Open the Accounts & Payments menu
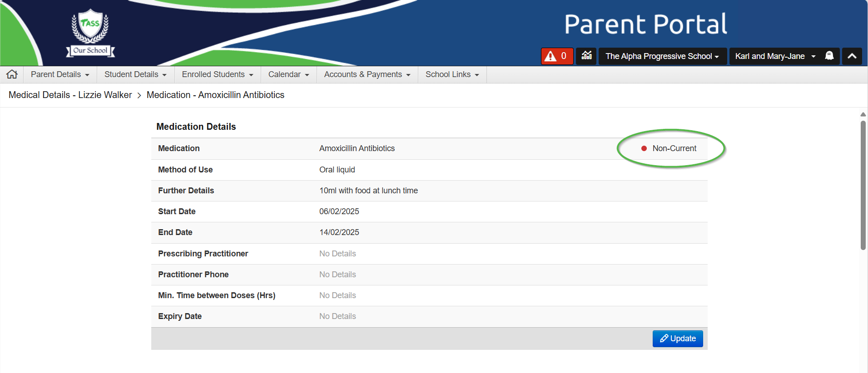Screen dimensions: 868x373 click(367, 74)
